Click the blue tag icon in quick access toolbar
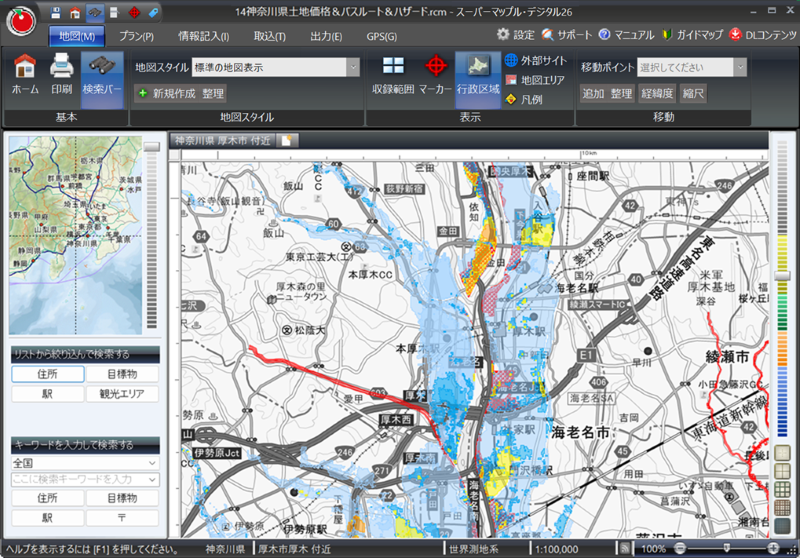 click(153, 13)
